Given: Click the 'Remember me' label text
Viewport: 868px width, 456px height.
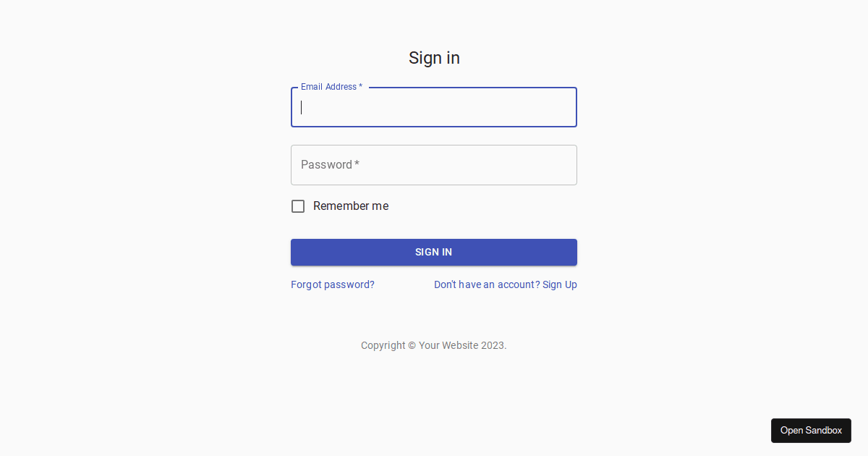Looking at the screenshot, I should (351, 206).
